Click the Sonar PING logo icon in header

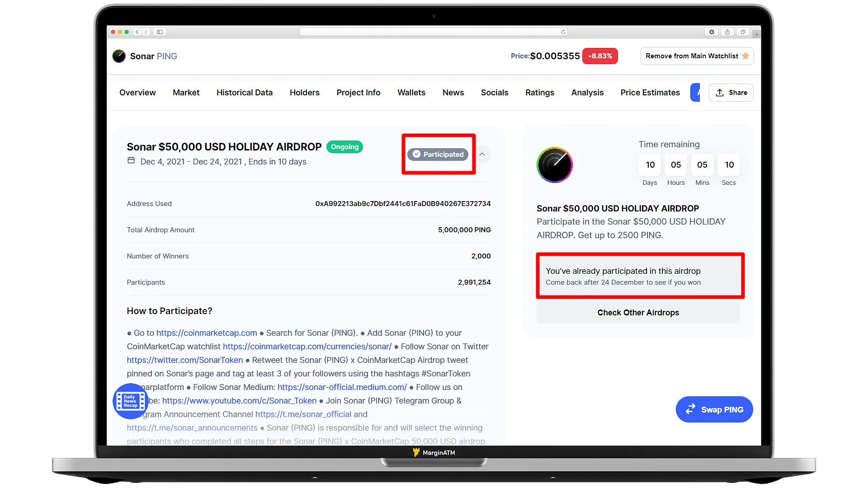119,56
